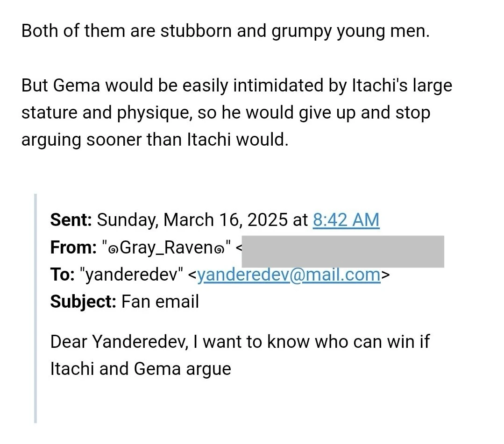
Task: Click the "Itachi and Gema argue" line
Action: [140, 369]
